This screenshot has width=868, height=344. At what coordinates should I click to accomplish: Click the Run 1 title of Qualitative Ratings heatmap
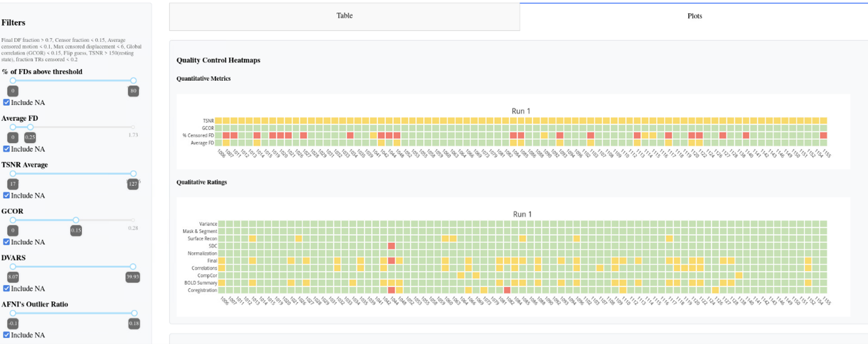[523, 214]
